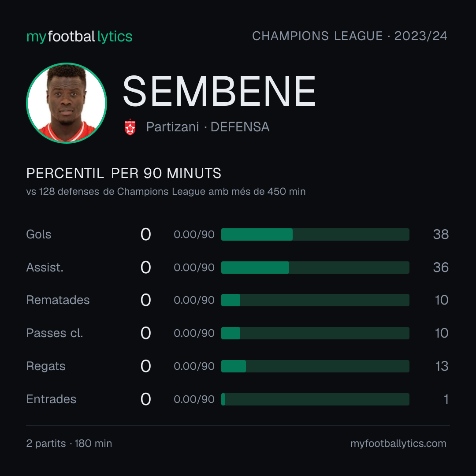Open Sembene's circular profile photo
Viewport: 476px width, 476px height.
[67, 103]
